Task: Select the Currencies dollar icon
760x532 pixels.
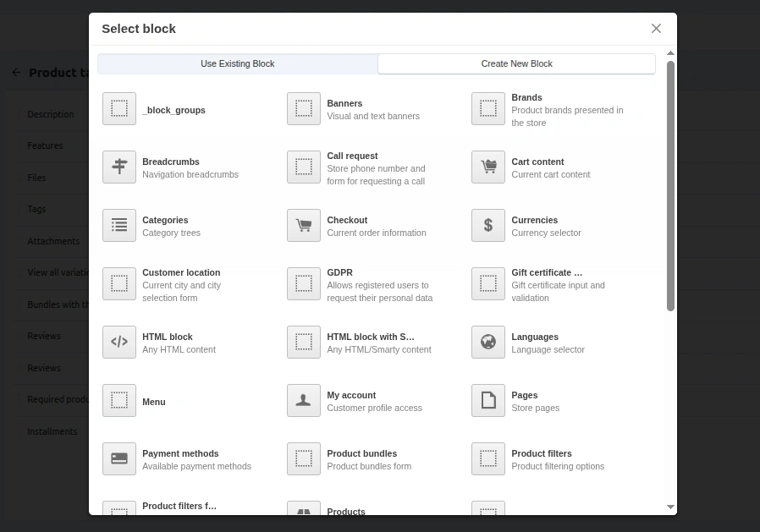Action: (488, 225)
